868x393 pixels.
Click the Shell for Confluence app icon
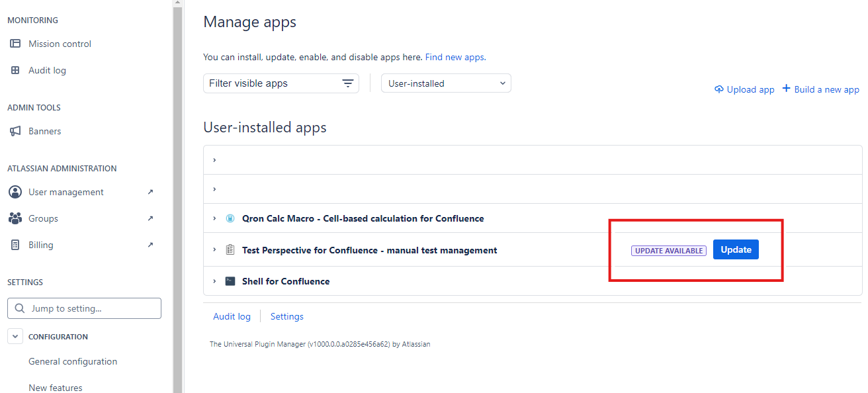pyautogui.click(x=230, y=281)
